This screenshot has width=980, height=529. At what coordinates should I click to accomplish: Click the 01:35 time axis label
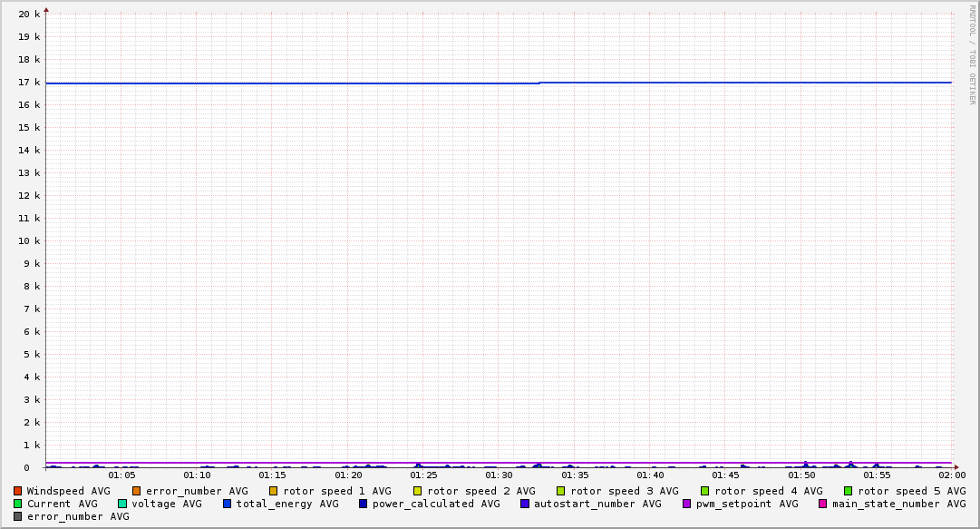[575, 475]
